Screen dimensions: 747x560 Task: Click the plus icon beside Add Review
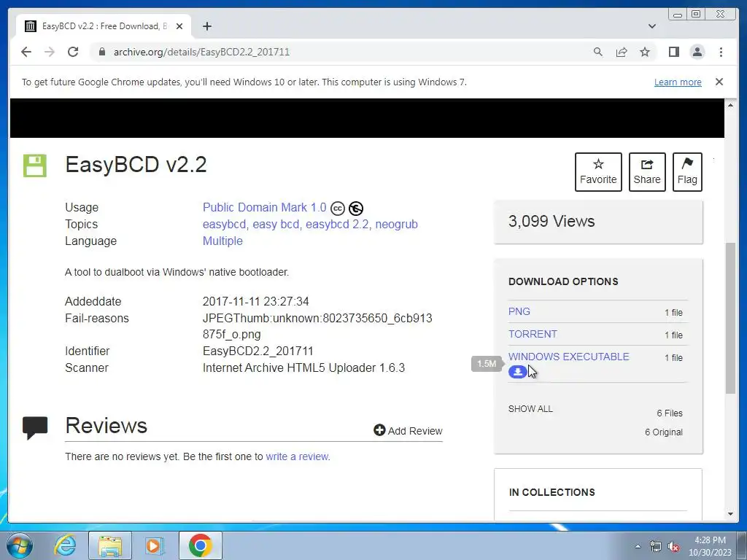tap(379, 430)
